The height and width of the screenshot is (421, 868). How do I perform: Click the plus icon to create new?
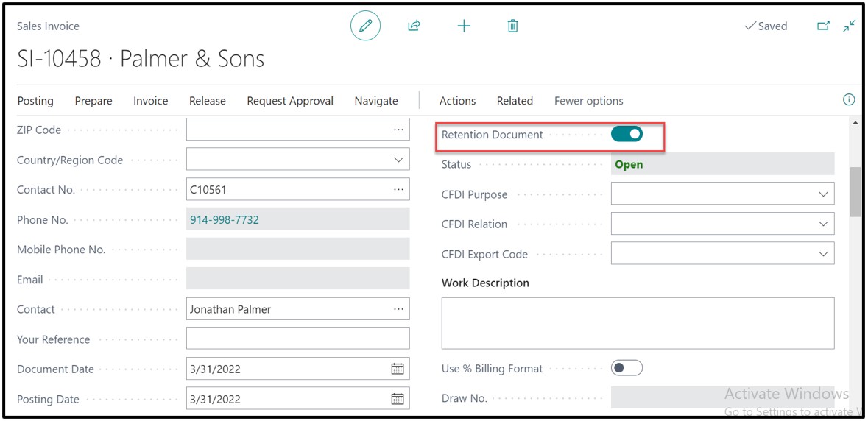click(464, 26)
